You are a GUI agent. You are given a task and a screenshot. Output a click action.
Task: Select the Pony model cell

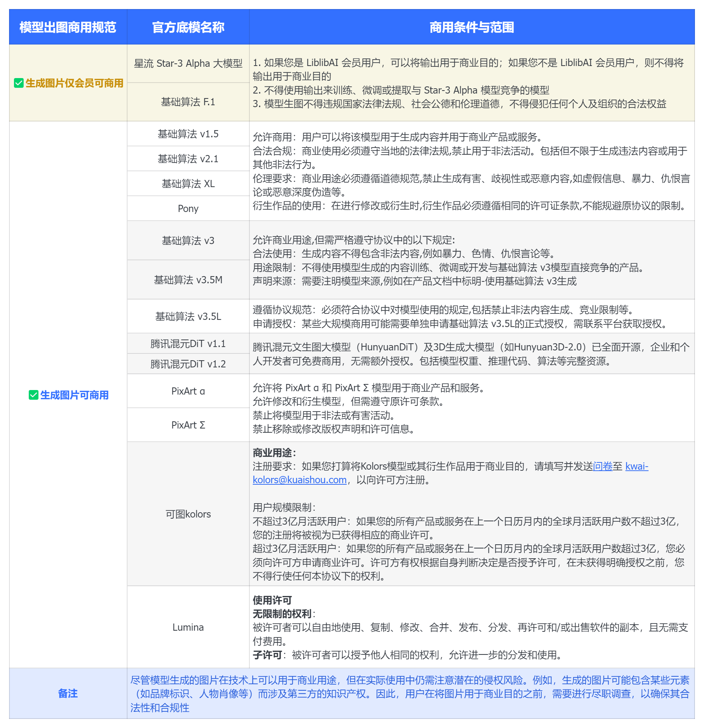(x=188, y=209)
